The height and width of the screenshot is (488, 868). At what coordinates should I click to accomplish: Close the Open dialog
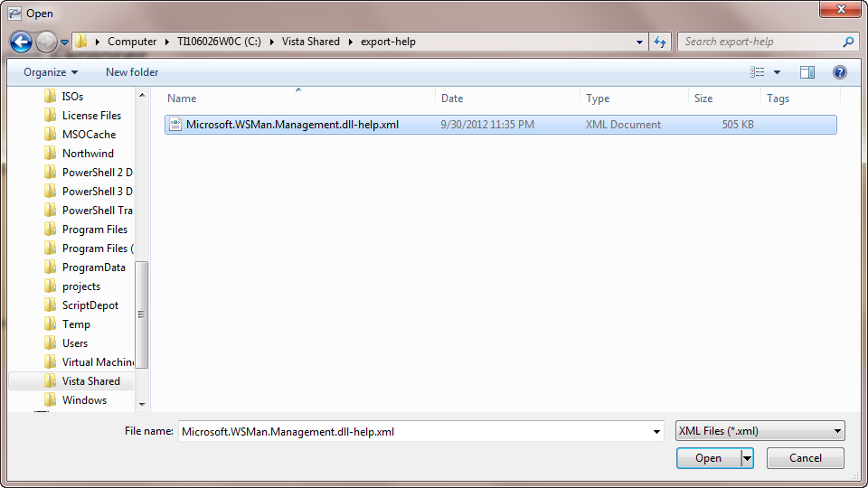(x=840, y=9)
